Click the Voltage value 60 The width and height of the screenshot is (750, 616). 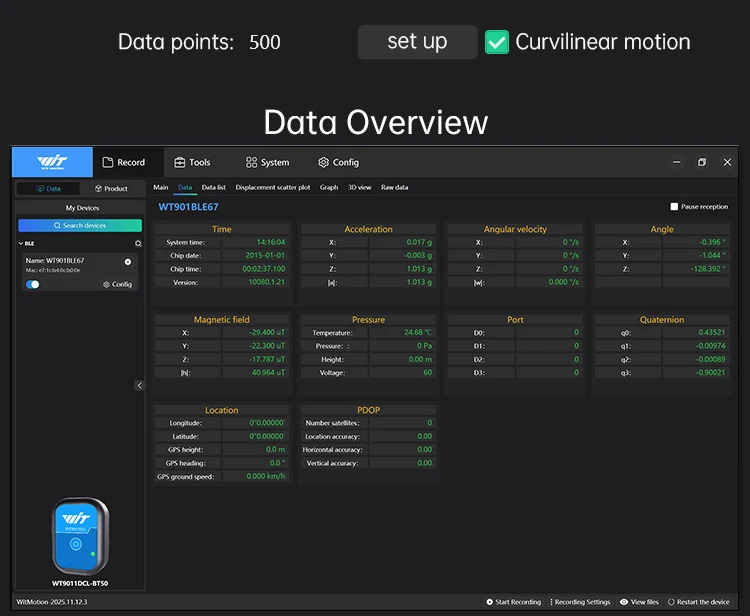tap(428, 373)
